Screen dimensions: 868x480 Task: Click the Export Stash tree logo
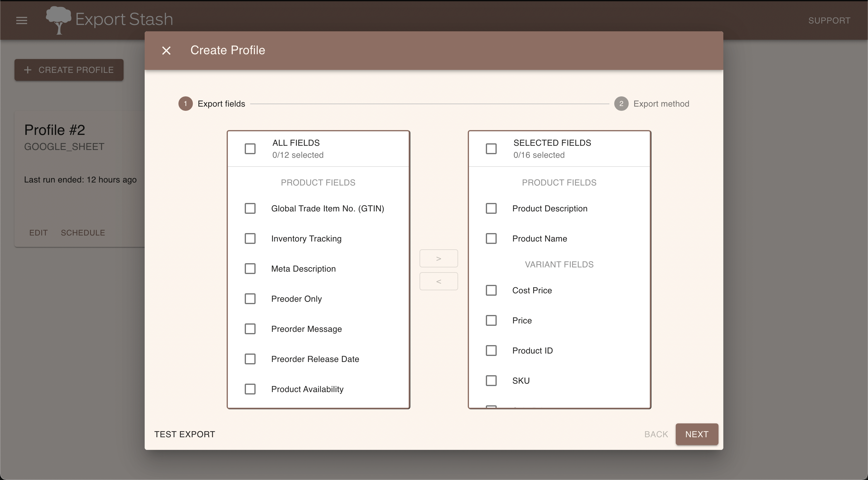[x=58, y=20]
